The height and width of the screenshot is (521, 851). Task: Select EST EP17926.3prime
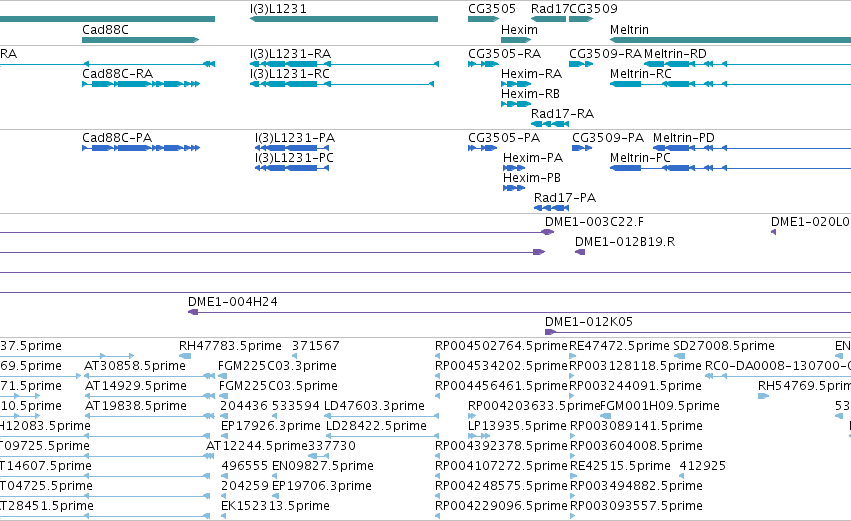pyautogui.click(x=223, y=436)
